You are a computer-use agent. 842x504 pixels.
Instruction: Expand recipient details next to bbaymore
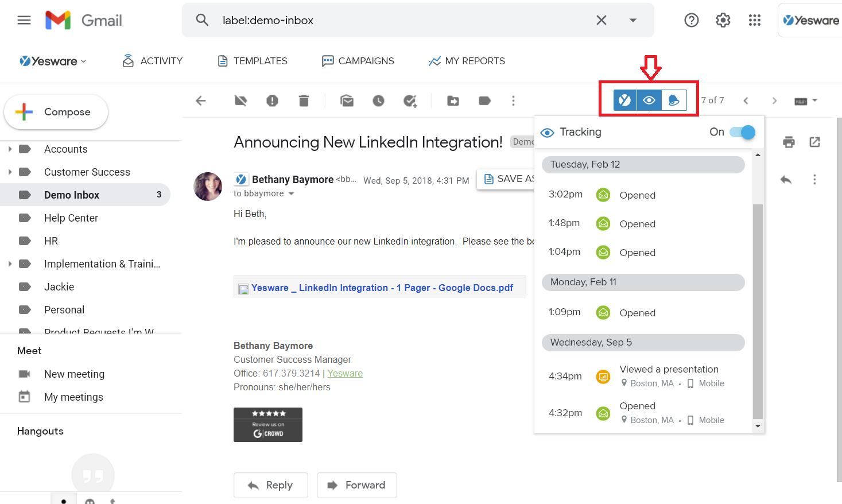pyautogui.click(x=291, y=194)
